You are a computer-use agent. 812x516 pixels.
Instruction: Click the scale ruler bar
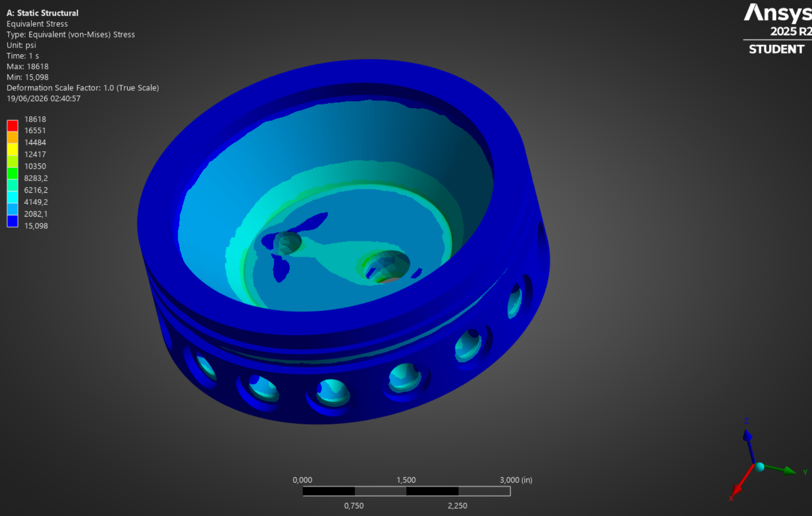407,491
